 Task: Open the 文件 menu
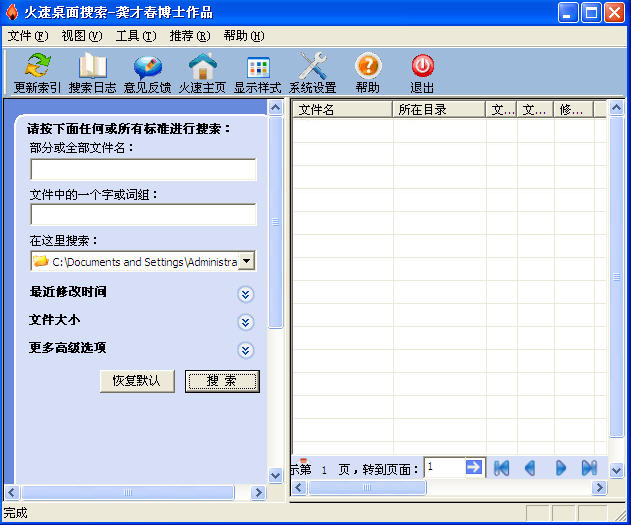[27, 36]
